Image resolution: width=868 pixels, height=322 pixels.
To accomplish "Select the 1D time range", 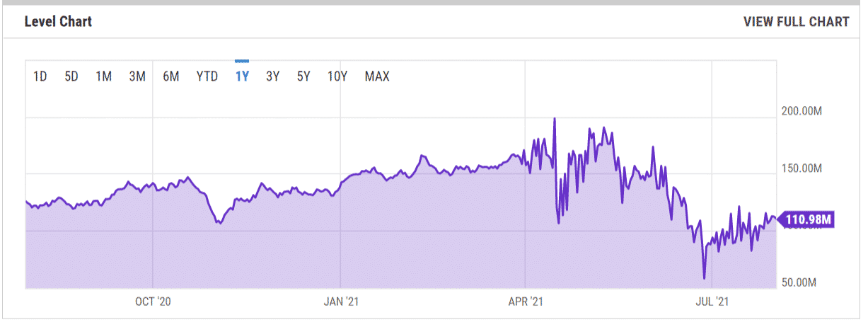I will (40, 76).
